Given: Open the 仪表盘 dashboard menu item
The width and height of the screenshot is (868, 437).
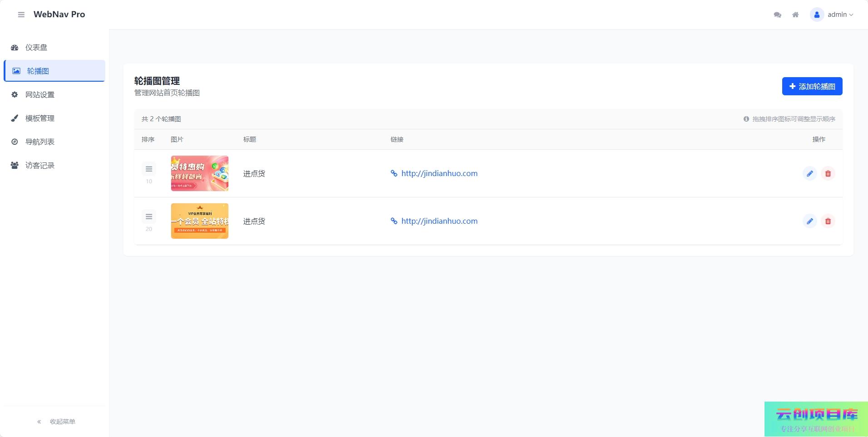Looking at the screenshot, I should pyautogui.click(x=36, y=48).
